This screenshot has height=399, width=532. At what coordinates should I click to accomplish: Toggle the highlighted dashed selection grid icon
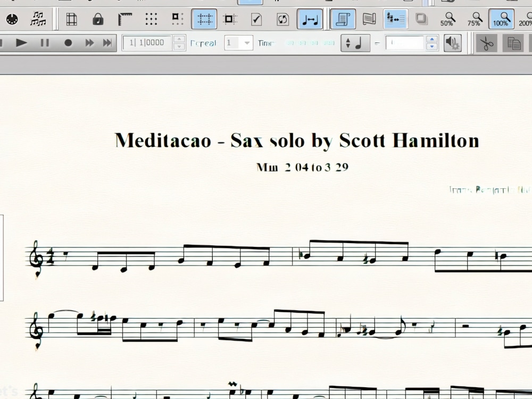(x=204, y=19)
